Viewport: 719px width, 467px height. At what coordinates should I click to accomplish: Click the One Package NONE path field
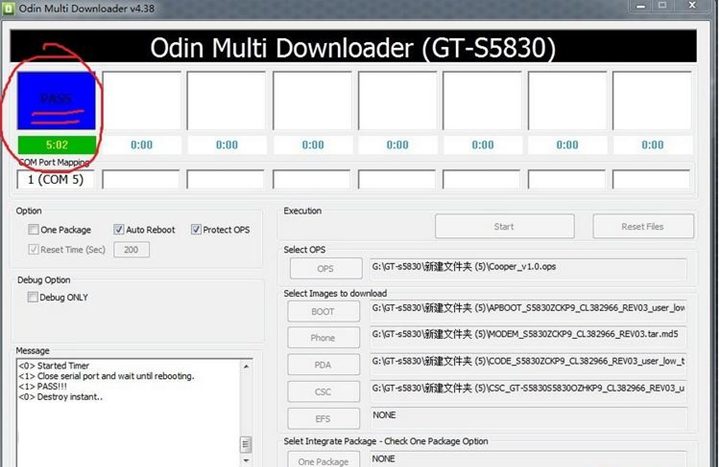[528, 460]
